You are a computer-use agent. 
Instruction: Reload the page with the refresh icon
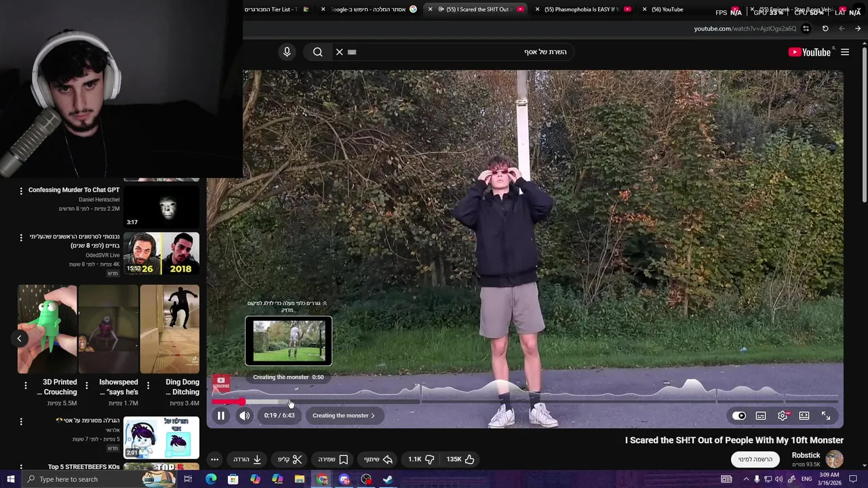[x=825, y=28]
